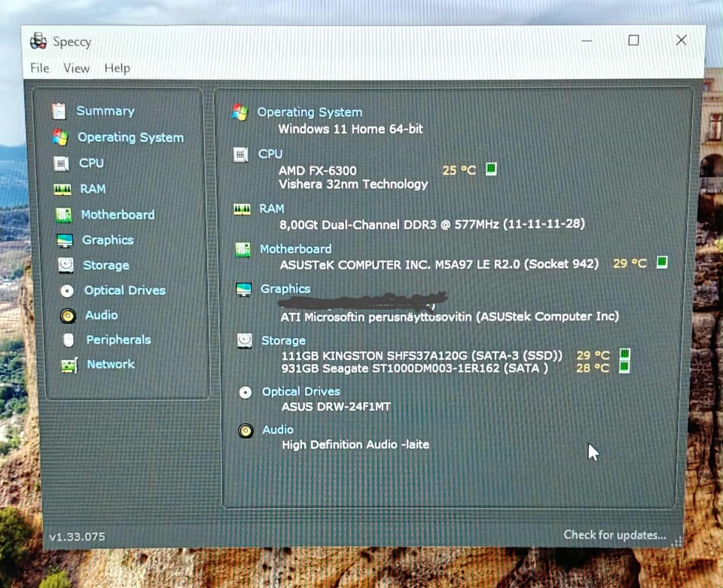Image resolution: width=723 pixels, height=588 pixels.
Task: Click the Windows flag icon in sidebar
Action: pos(60,137)
